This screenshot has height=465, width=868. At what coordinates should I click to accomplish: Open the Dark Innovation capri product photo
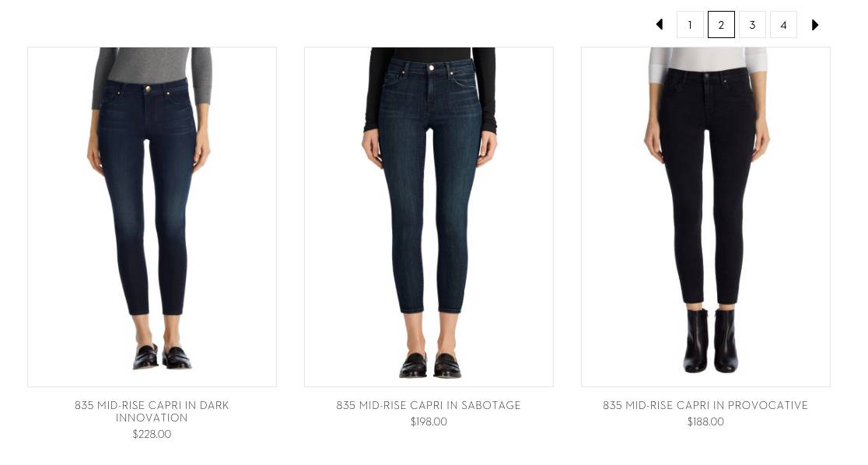(x=152, y=216)
